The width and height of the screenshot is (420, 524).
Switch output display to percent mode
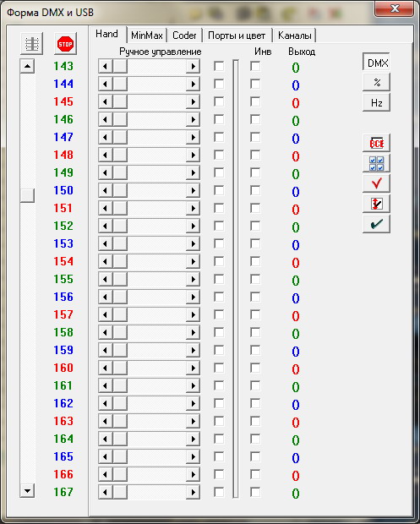(376, 82)
